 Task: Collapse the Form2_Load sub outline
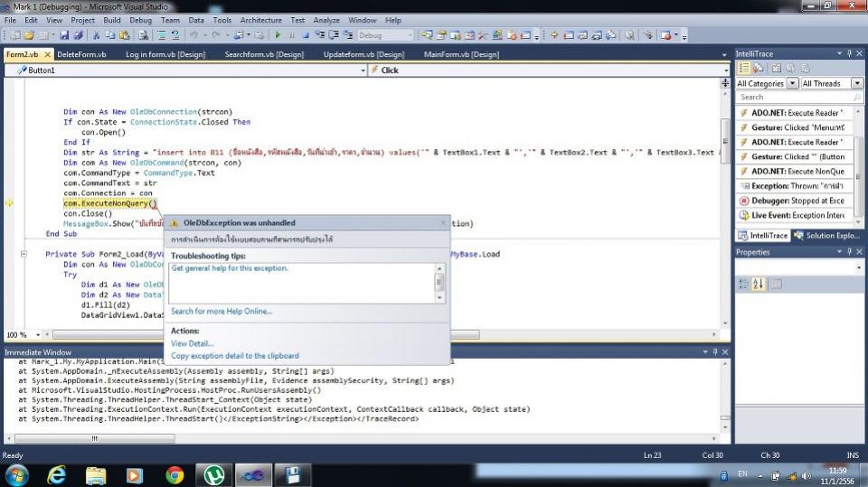click(24, 254)
